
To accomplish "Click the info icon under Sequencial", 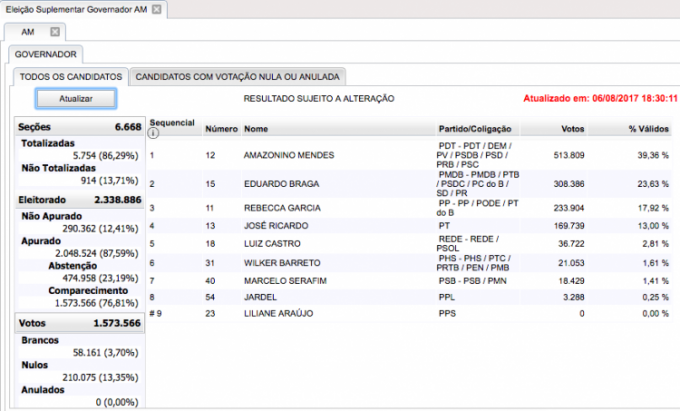I will [153, 134].
